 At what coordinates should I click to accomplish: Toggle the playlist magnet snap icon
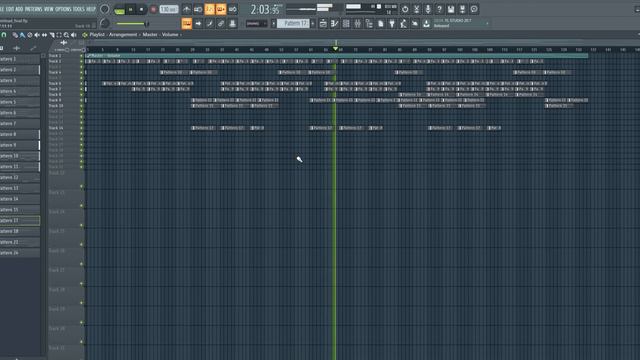4,35
